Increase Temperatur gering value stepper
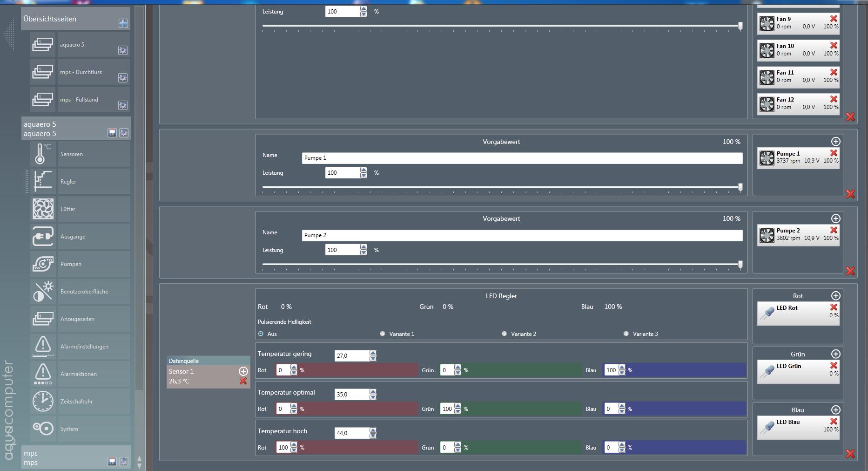 373,353
